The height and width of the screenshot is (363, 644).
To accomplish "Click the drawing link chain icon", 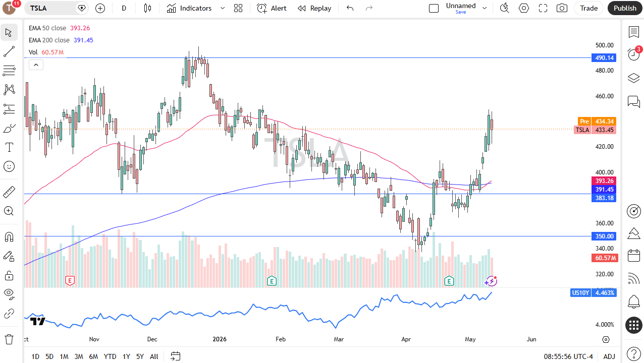I will (9, 314).
